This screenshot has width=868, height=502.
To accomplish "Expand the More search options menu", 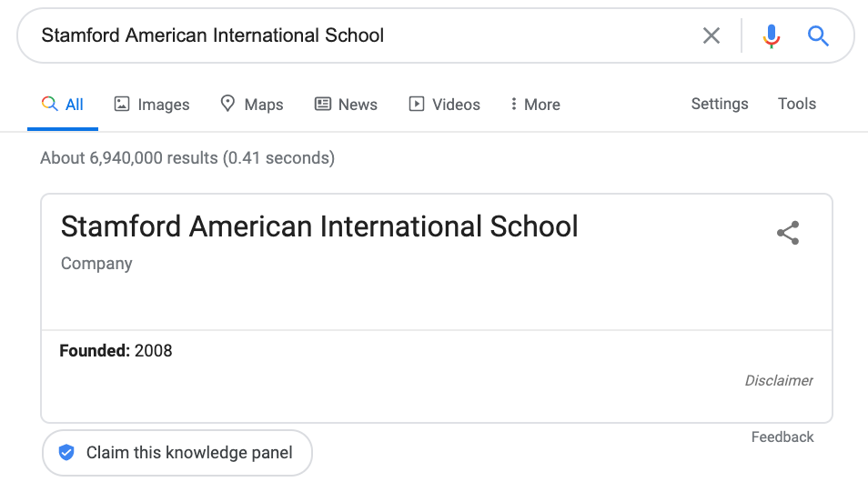I will tap(535, 104).
